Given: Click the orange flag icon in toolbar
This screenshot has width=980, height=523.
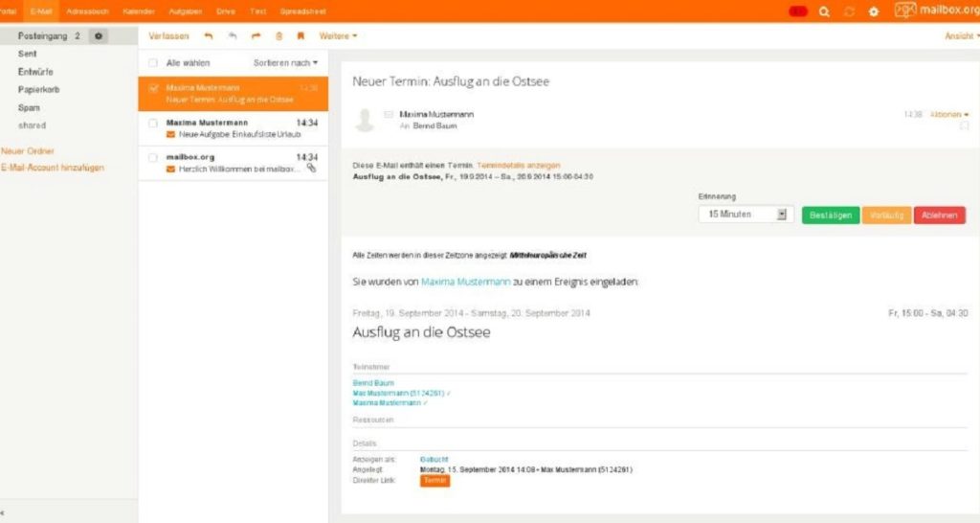Looking at the screenshot, I should 301,36.
